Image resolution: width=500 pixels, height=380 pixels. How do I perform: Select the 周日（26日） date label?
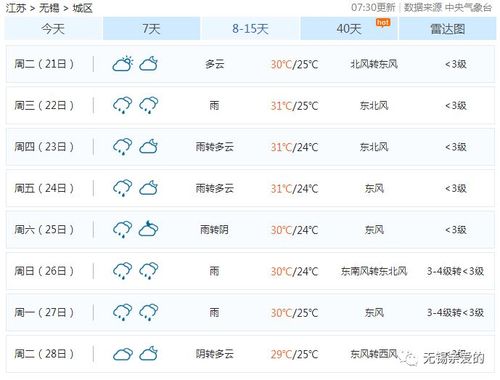coord(44,271)
